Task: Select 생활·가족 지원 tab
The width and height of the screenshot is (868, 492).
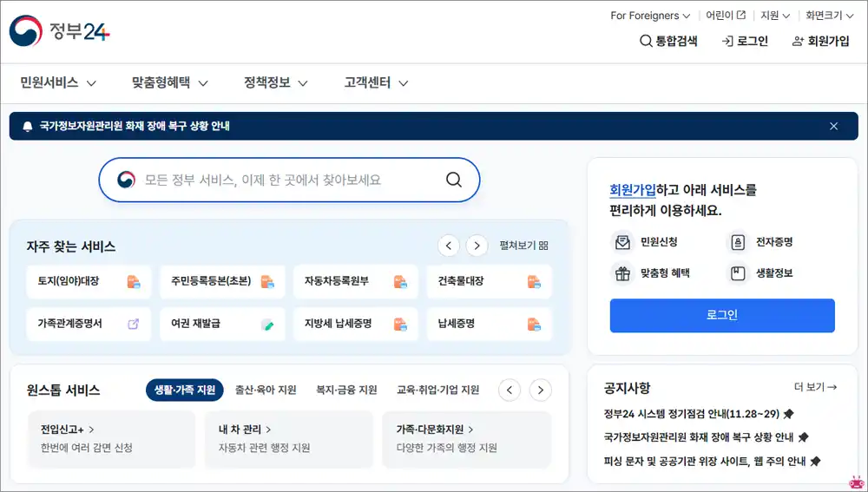Action: [185, 390]
